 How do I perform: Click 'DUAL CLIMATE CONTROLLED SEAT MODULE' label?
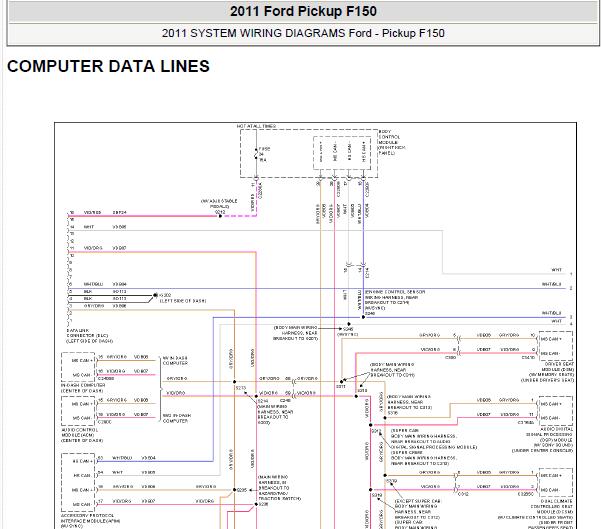click(x=537, y=514)
